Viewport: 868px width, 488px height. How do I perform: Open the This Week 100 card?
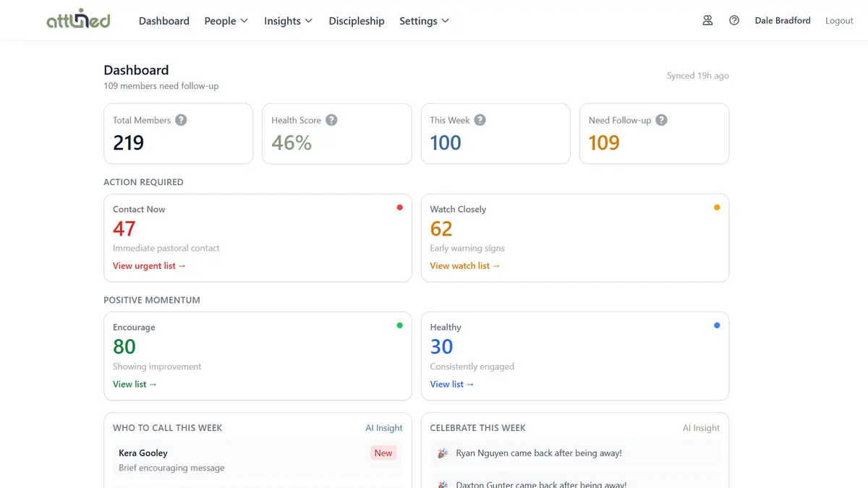tap(495, 134)
